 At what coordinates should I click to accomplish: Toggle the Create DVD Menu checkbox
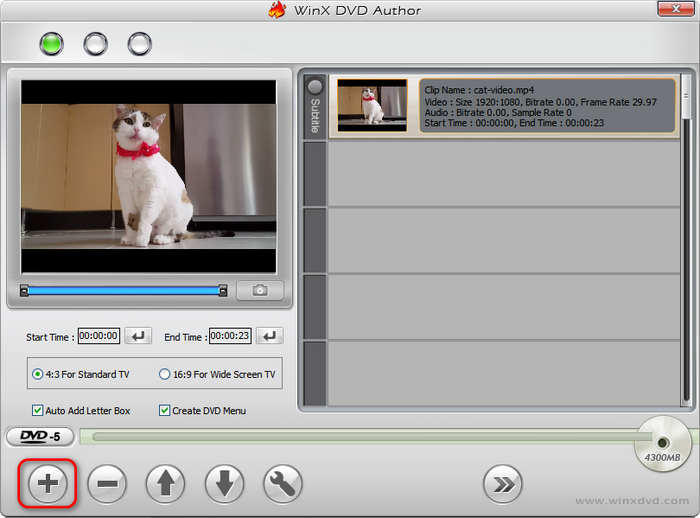(165, 410)
